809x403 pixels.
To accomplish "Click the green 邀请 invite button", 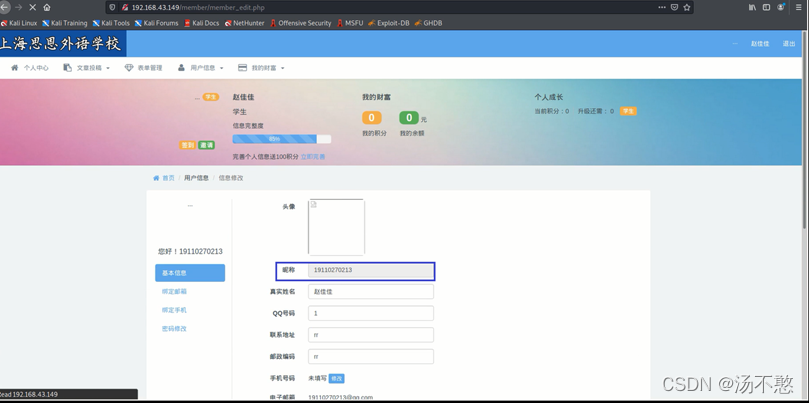I will point(206,145).
